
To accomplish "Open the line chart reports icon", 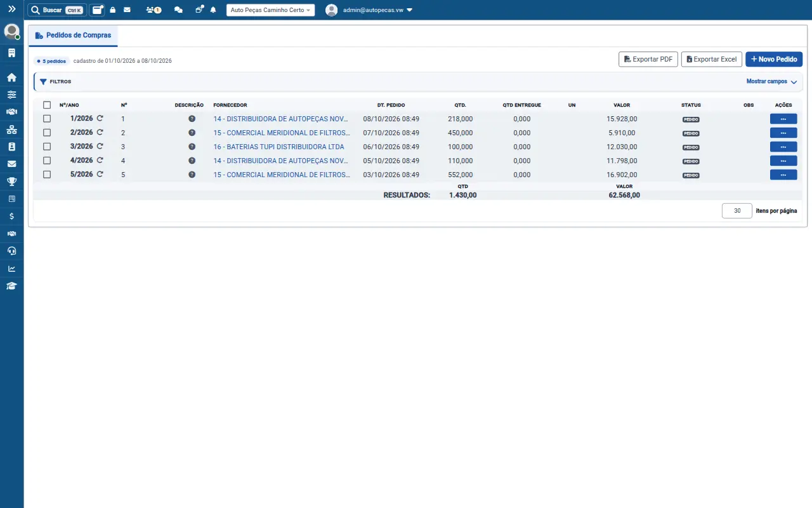I will pyautogui.click(x=11, y=268).
